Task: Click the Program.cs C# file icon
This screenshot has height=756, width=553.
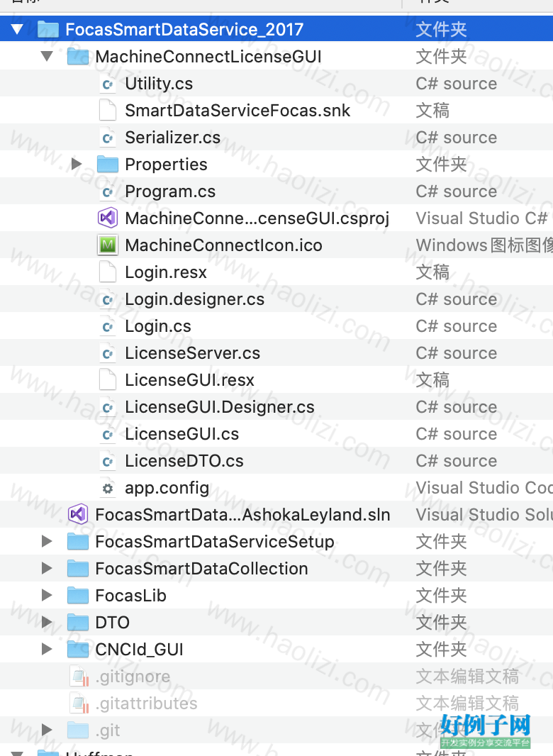Action: (x=108, y=192)
